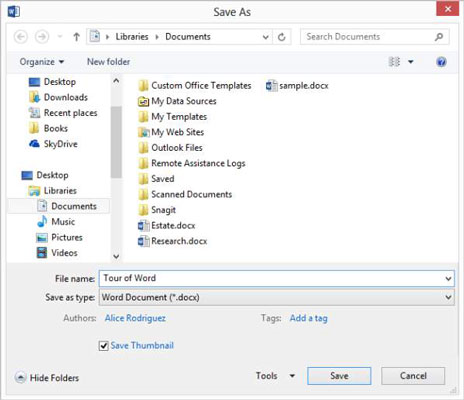Viewport: 464px width, 400px height.
Task: Select the Videos library
Action: point(57,253)
